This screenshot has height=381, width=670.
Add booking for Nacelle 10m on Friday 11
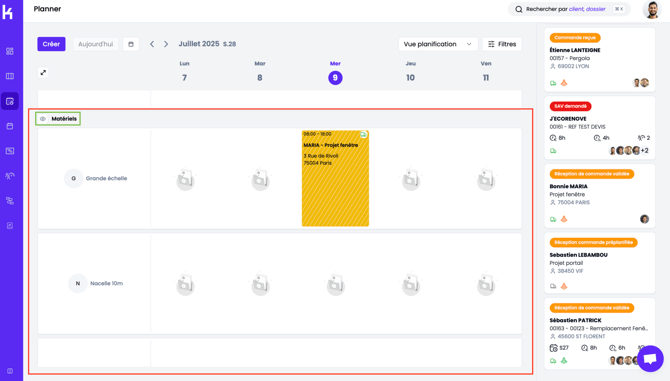(486, 284)
